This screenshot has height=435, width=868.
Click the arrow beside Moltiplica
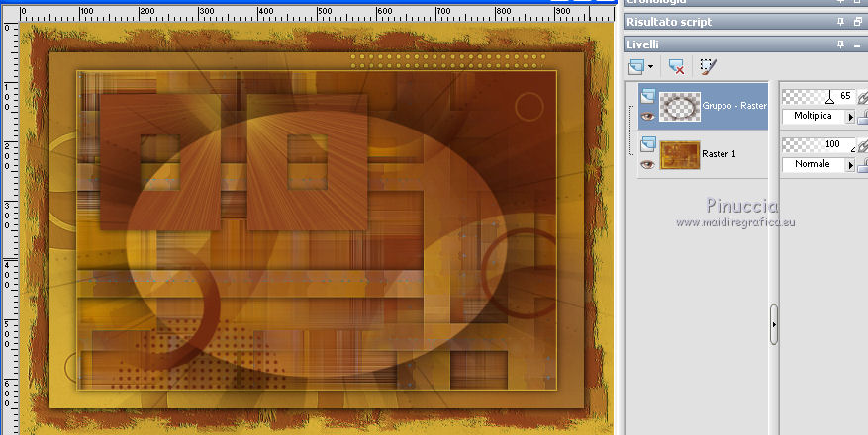point(851,117)
